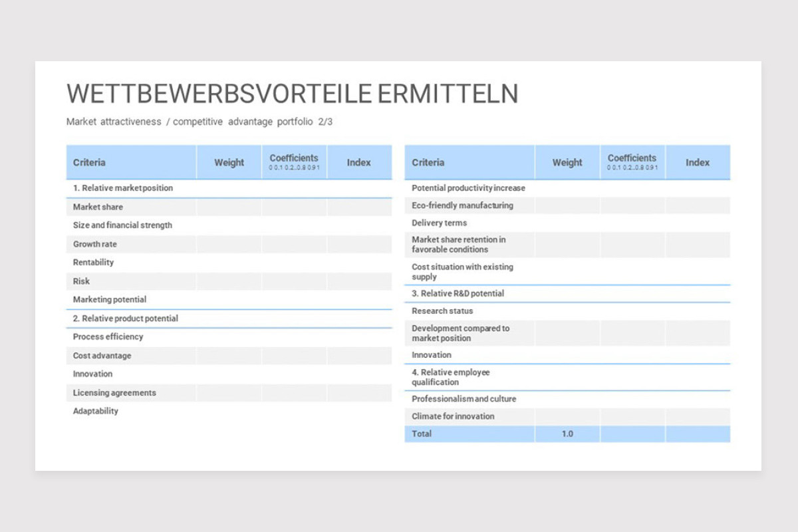Click the "Growth rate" criteria
The width and height of the screenshot is (798, 532).
94,244
